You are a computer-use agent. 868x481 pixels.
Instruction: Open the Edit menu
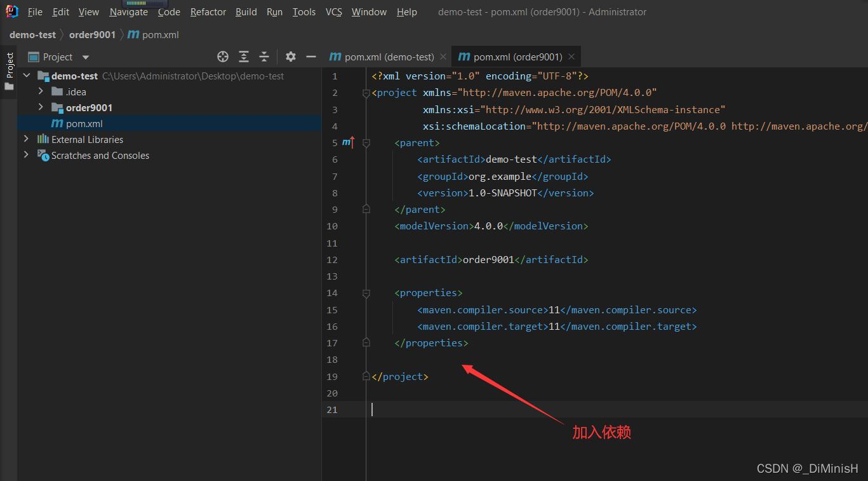[x=61, y=12]
